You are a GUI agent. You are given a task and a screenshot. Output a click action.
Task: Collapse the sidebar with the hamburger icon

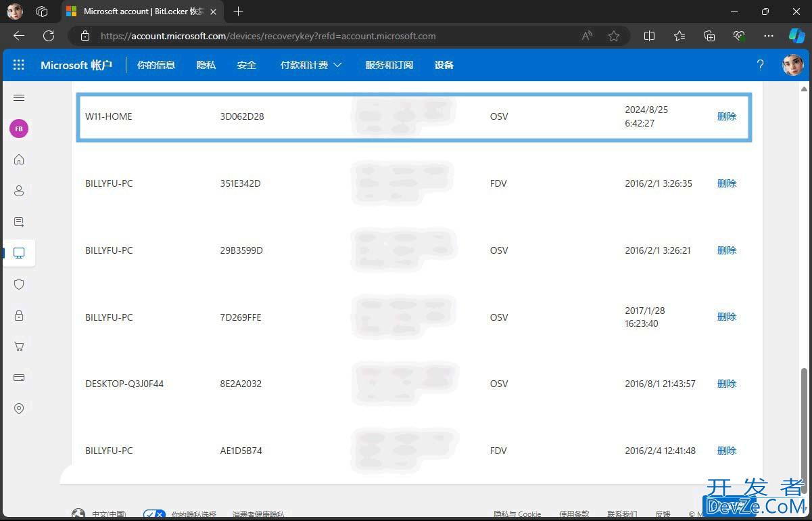point(19,98)
